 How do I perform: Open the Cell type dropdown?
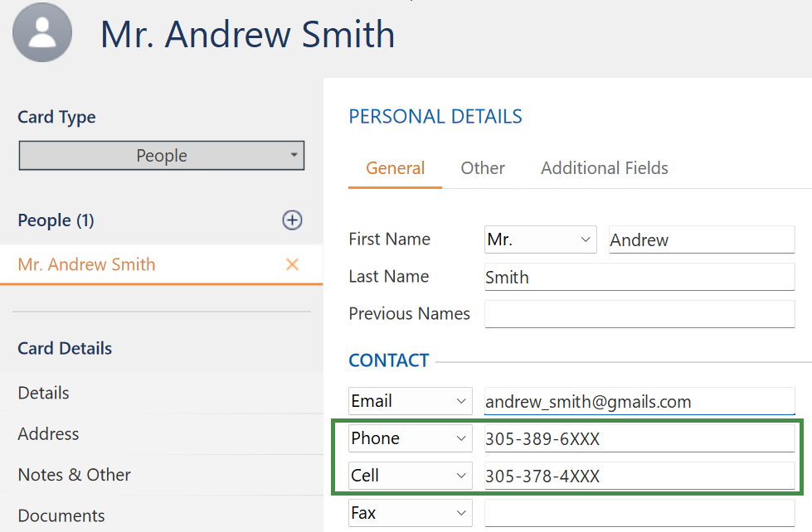411,476
